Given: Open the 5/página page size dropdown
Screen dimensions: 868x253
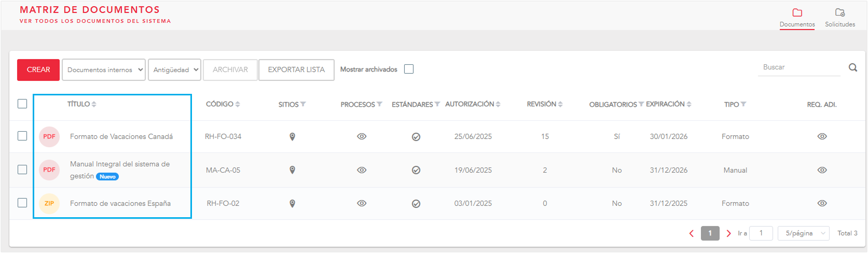Looking at the screenshot, I should [803, 233].
